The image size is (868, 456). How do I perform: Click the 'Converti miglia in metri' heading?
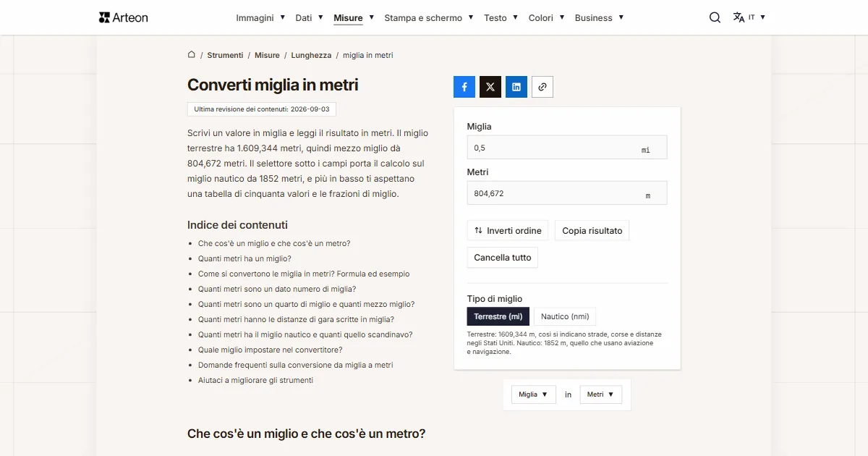pos(273,85)
